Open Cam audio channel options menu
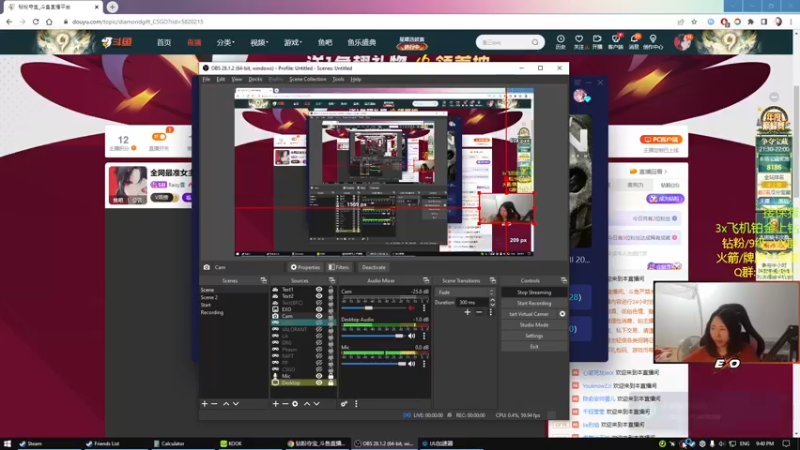Screen dimensions: 800x450 click(423, 308)
